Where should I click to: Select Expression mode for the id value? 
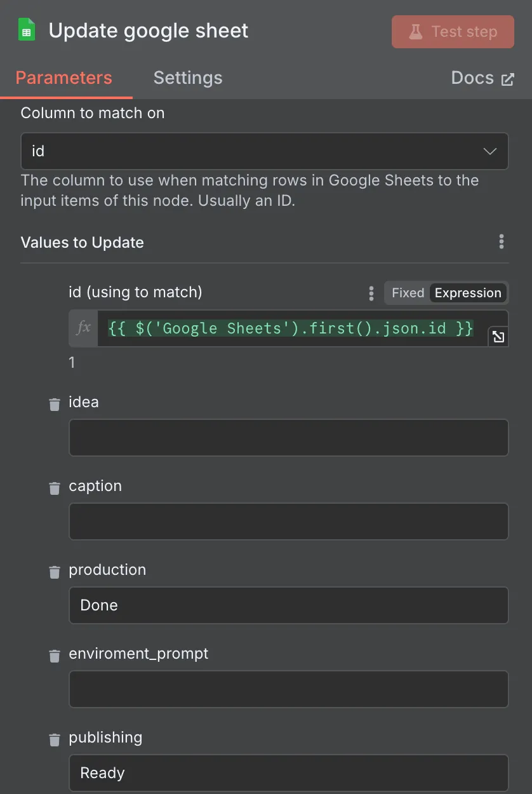[x=468, y=293]
